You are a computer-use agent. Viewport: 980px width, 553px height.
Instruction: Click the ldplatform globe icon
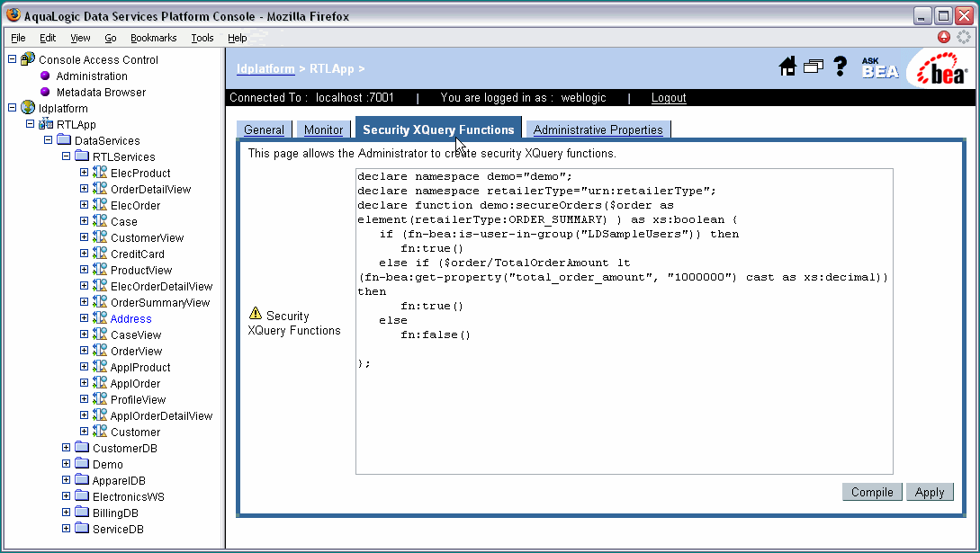(28, 107)
